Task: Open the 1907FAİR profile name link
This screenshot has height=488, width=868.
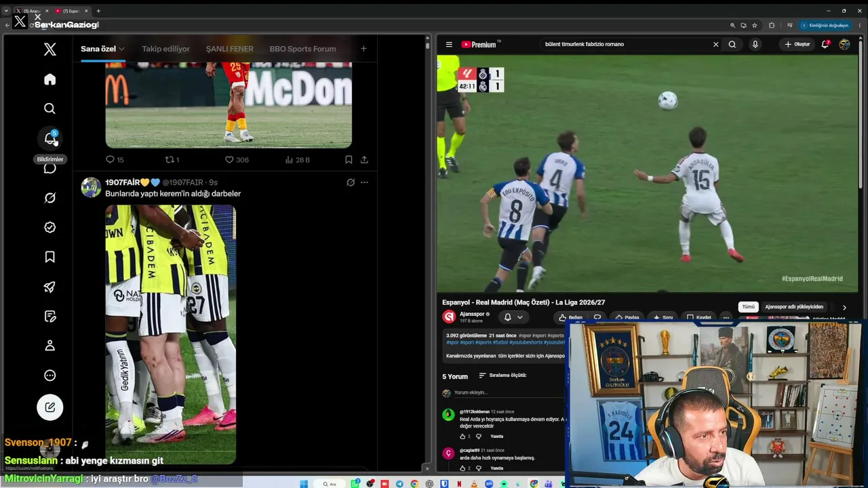Action: point(132,182)
